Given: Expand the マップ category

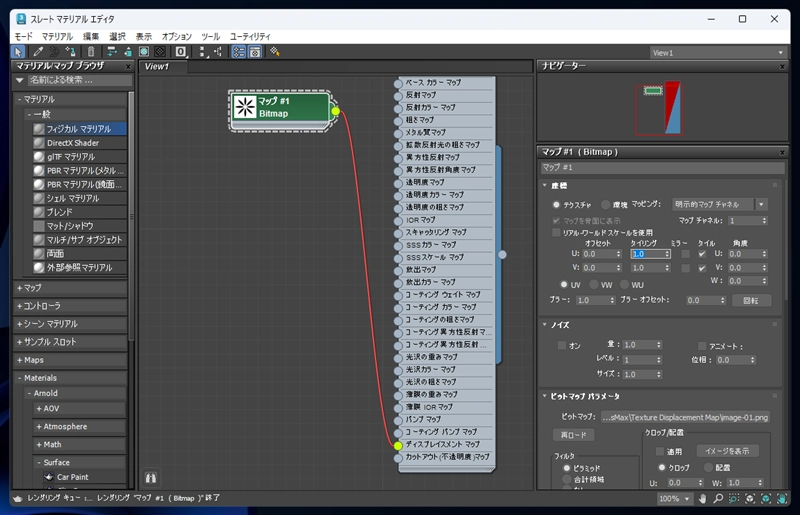Looking at the screenshot, I should click(x=70, y=288).
